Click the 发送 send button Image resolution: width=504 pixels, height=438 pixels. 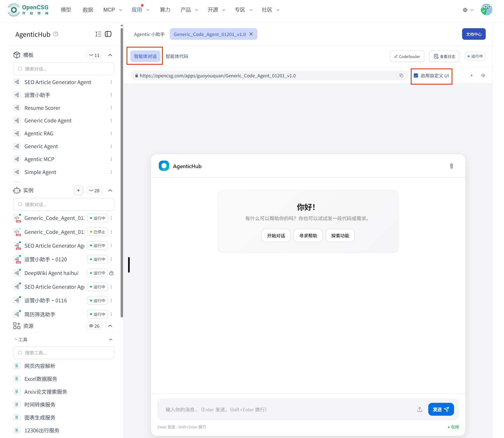point(441,409)
